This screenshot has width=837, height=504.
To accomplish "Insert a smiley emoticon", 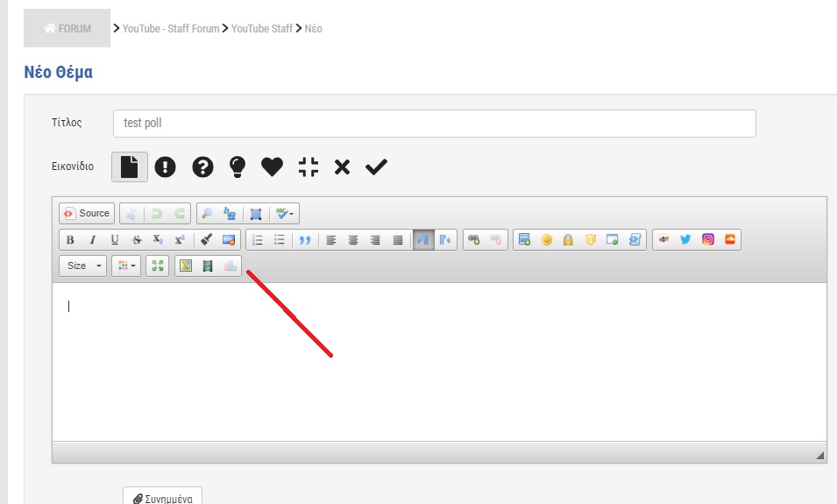I will pyautogui.click(x=547, y=239).
